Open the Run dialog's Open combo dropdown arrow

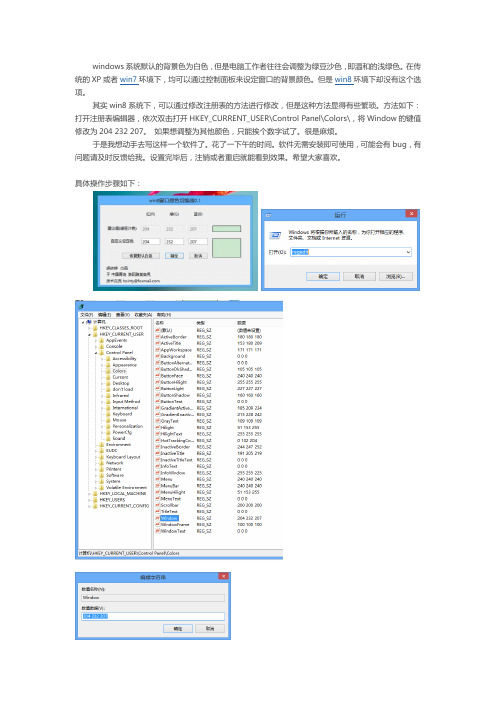408,252
